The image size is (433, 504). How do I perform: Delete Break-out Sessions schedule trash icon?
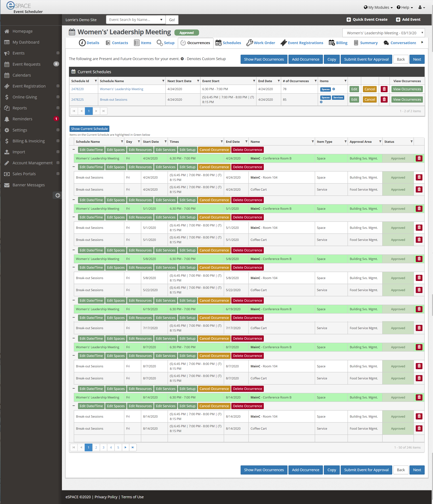[x=384, y=100]
